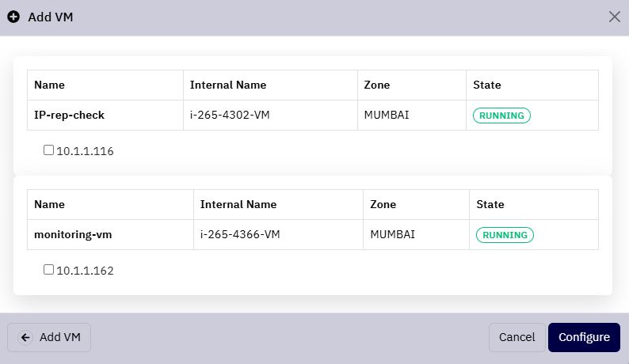Image resolution: width=629 pixels, height=364 pixels.
Task: Select the IP-rep-check VM name
Action: coord(69,115)
